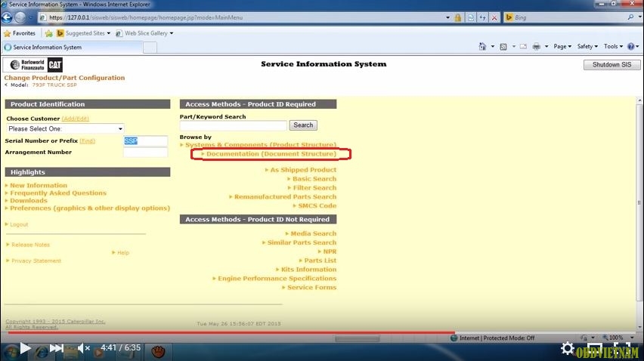644x361 pixels.
Task: Play the video with the play button
Action: click(25, 348)
